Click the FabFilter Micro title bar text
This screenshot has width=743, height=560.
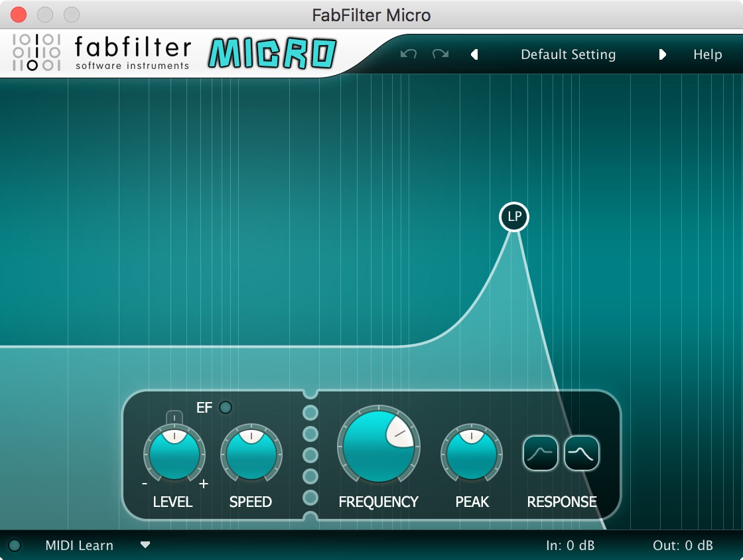tap(371, 15)
